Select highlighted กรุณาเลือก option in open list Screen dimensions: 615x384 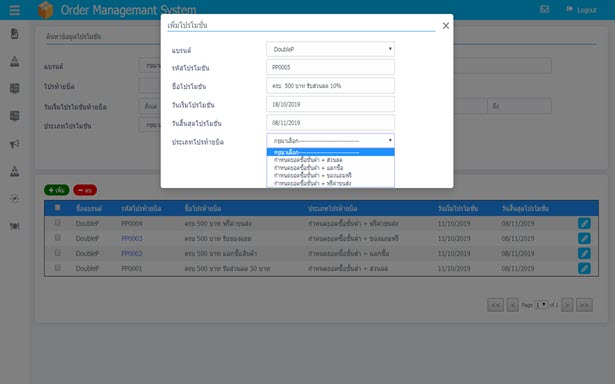pos(330,152)
